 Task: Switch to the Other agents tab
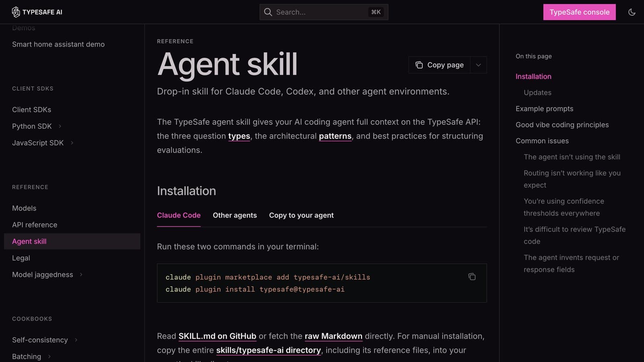235,215
